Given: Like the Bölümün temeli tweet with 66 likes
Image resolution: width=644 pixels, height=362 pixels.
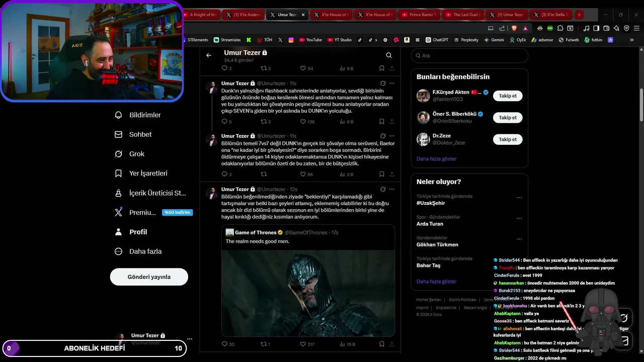Looking at the screenshot, I should [x=306, y=174].
